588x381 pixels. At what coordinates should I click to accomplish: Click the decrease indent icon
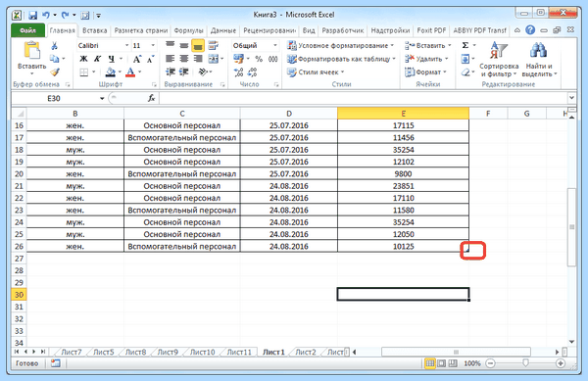tap(171, 71)
